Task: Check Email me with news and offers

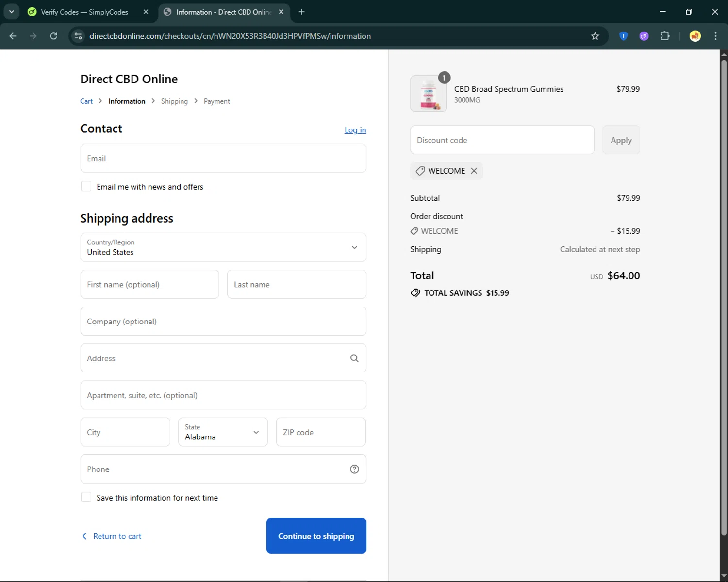Action: pyautogui.click(x=86, y=186)
